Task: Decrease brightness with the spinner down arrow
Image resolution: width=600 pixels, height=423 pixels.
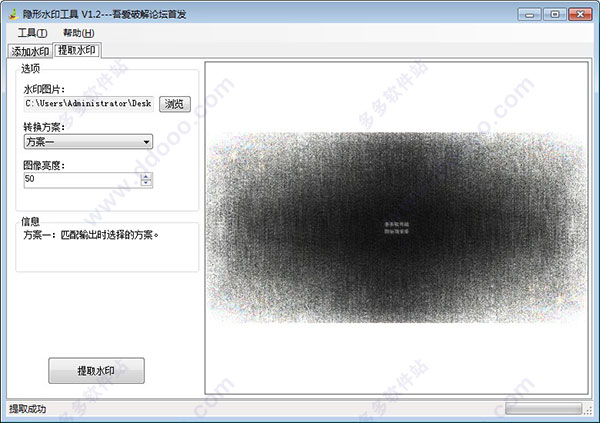Action: pyautogui.click(x=146, y=183)
